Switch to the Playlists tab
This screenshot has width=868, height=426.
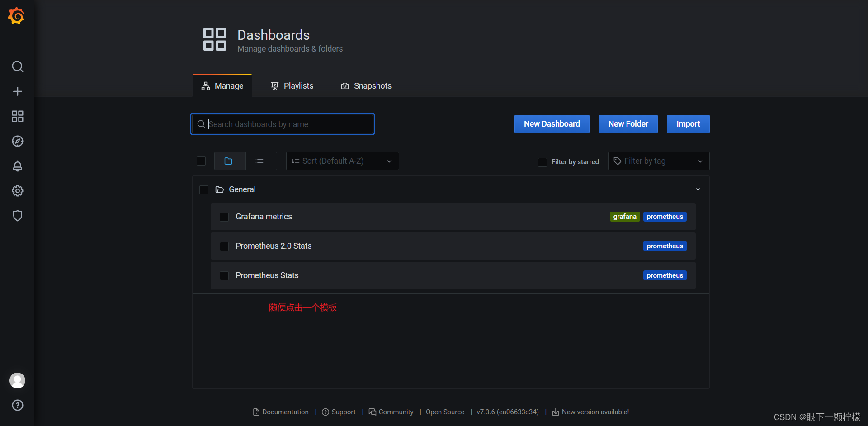click(292, 86)
